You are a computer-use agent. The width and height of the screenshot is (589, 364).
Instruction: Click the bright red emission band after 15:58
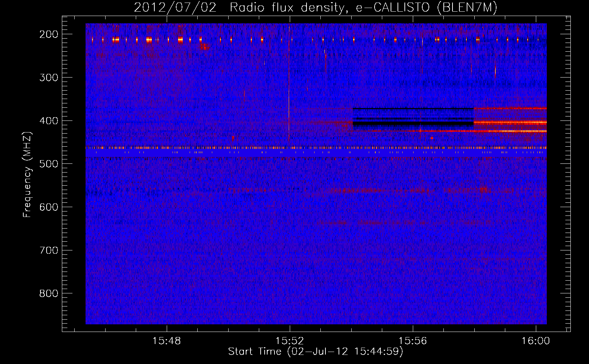510,123
